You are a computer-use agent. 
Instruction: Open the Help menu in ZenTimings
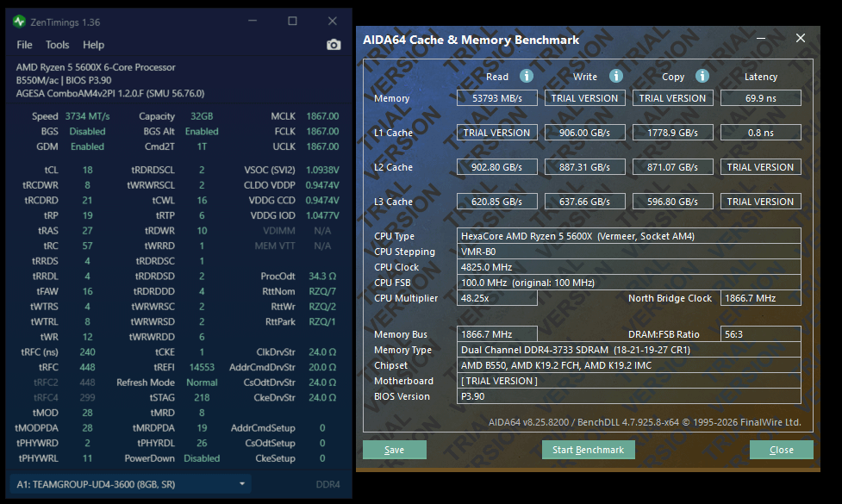(x=93, y=45)
